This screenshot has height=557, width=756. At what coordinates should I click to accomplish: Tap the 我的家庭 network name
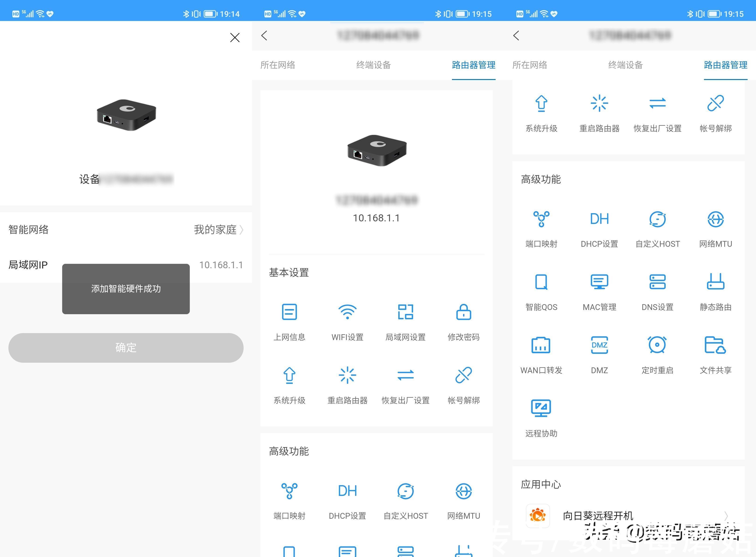(215, 230)
